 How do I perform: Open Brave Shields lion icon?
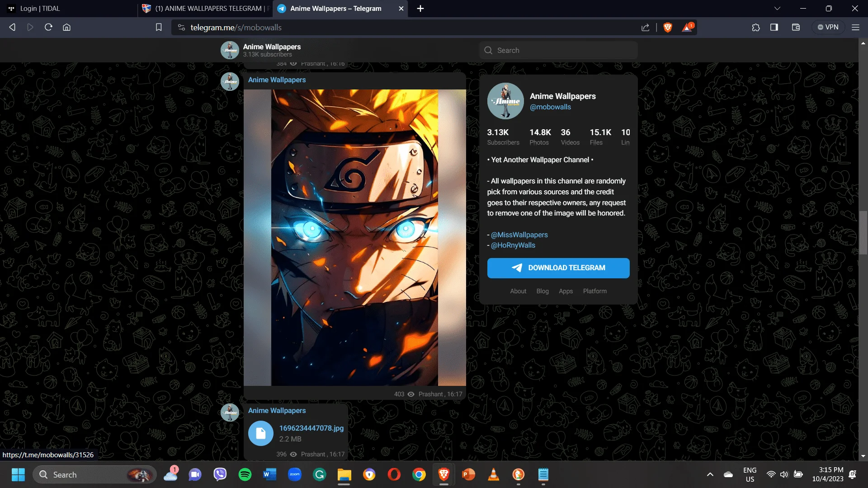(x=667, y=27)
